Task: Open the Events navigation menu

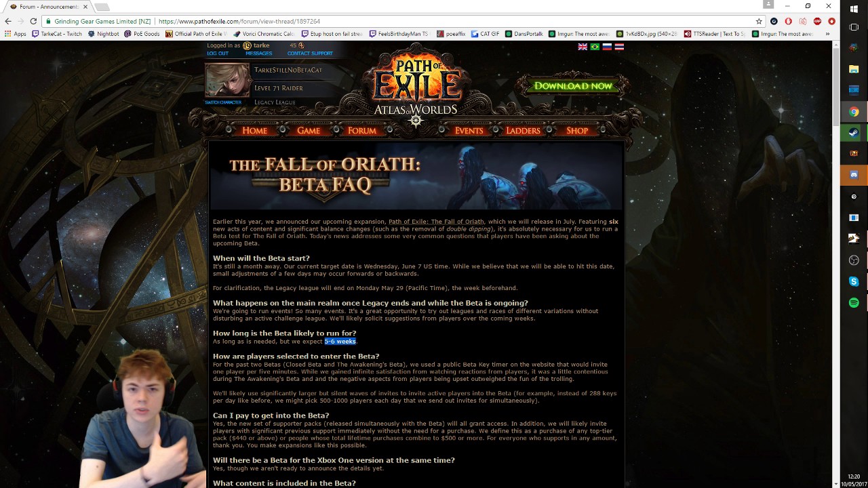Action: pos(469,131)
